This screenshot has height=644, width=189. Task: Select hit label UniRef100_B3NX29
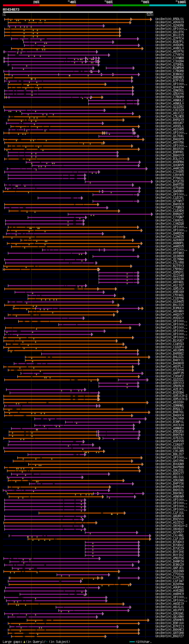click(170, 565)
